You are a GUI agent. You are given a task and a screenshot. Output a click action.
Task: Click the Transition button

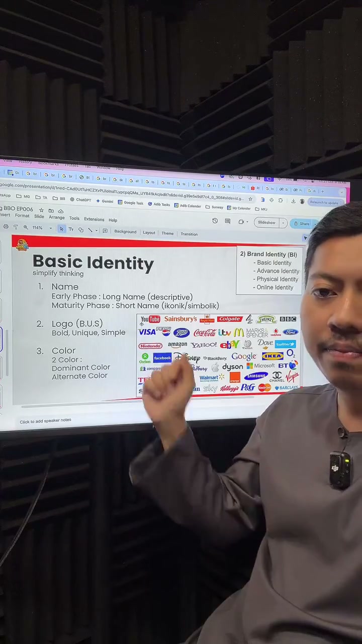(x=189, y=234)
